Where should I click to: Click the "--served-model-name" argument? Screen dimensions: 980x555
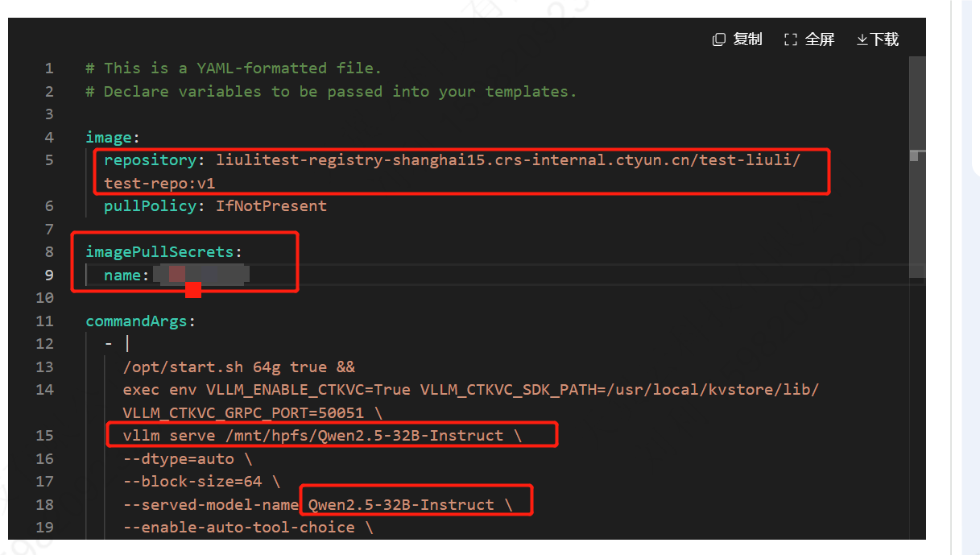coord(211,504)
